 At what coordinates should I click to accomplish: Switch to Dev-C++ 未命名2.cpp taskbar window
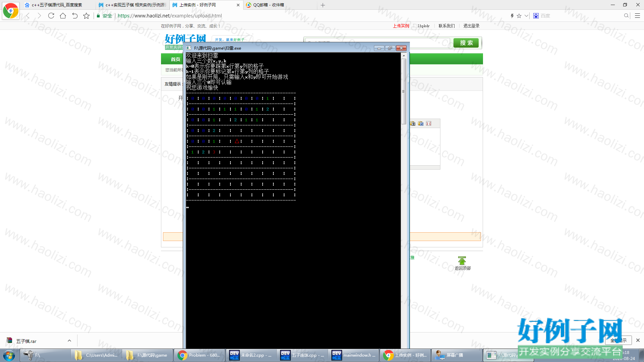pos(251,355)
